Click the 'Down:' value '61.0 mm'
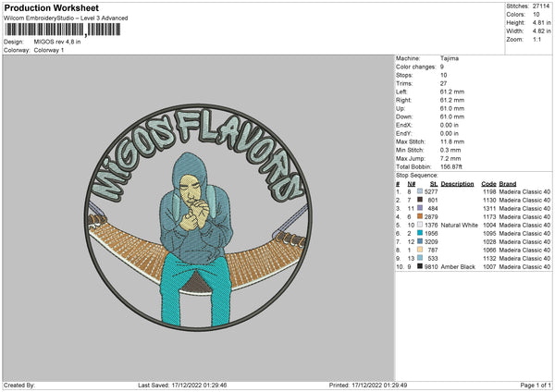 (x=452, y=116)
